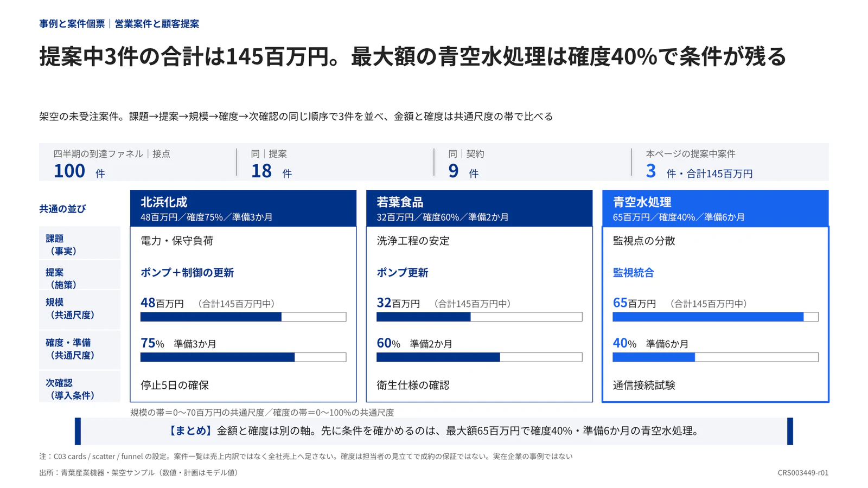Select the 青空水処理 card header
This screenshot has width=868, height=488.
715,208
